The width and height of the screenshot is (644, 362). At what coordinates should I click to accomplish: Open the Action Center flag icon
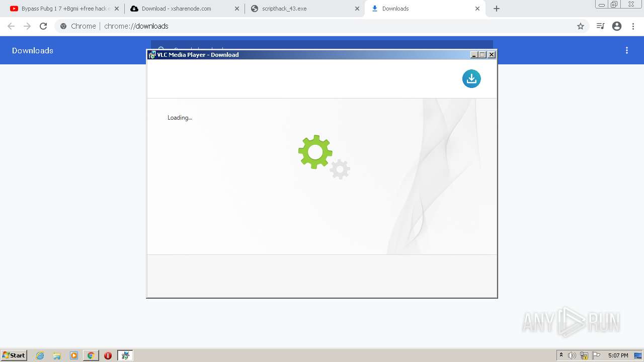pos(596,355)
